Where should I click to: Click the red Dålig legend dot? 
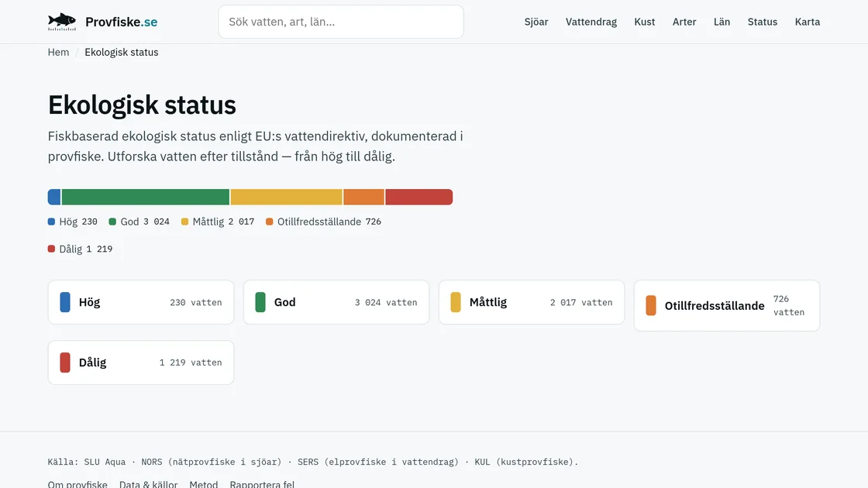point(51,249)
